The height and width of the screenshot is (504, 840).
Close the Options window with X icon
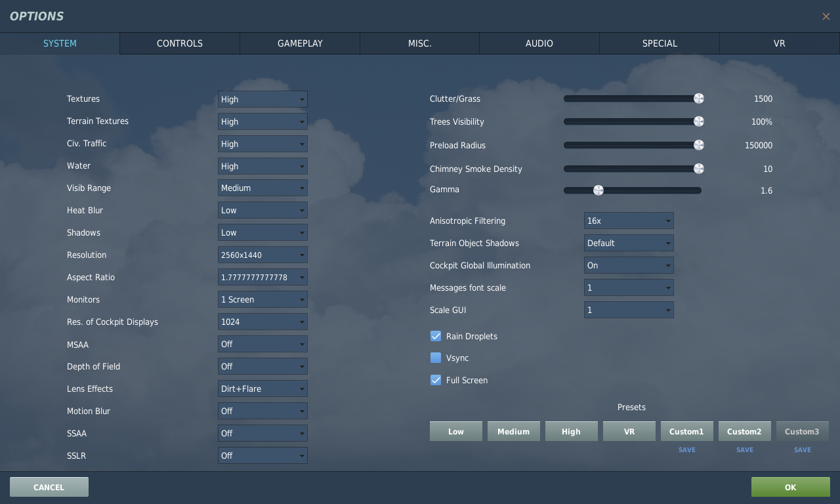click(826, 16)
